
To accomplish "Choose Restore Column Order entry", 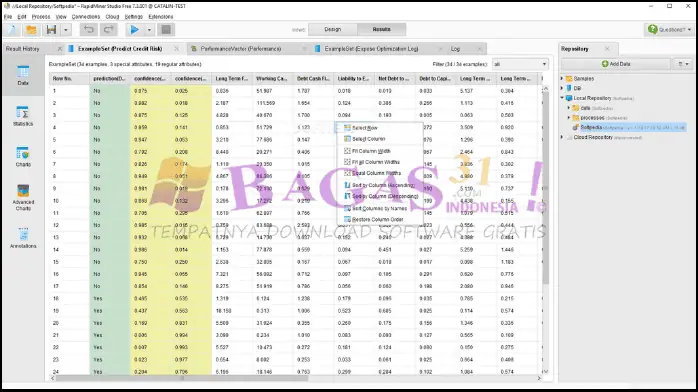I will tap(380, 219).
